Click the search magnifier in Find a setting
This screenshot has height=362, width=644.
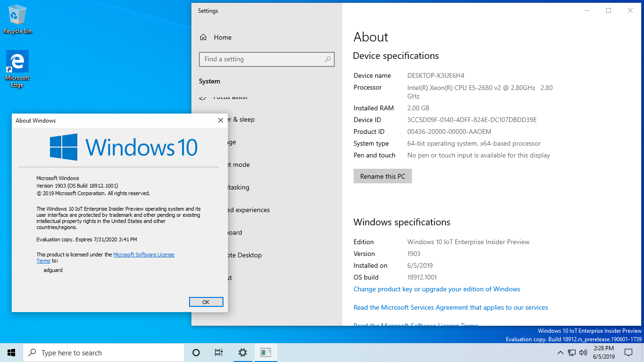coord(328,59)
